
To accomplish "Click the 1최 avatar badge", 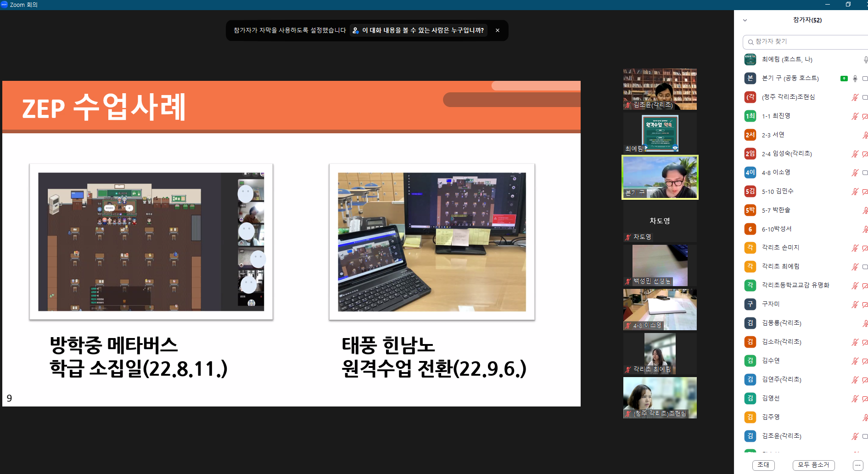I will tap(750, 116).
